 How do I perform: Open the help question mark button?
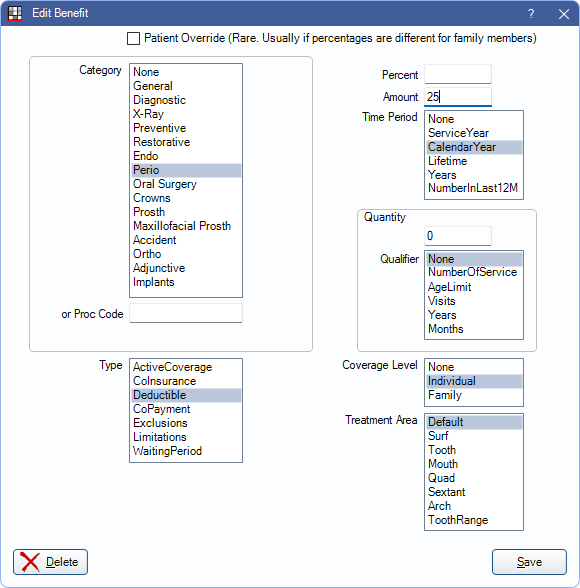[x=531, y=14]
